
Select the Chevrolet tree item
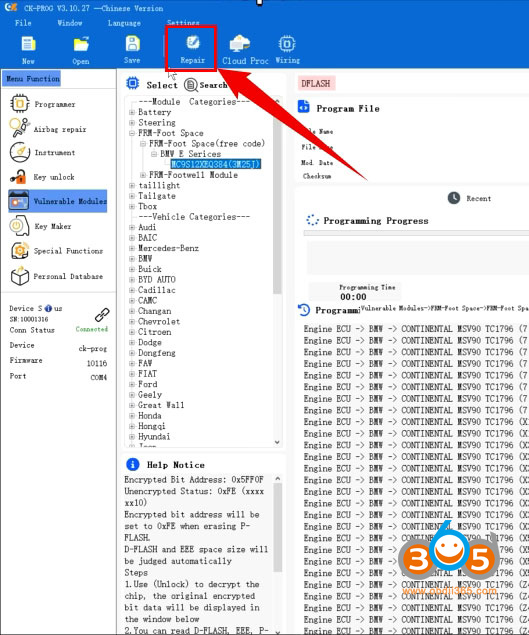coord(159,321)
